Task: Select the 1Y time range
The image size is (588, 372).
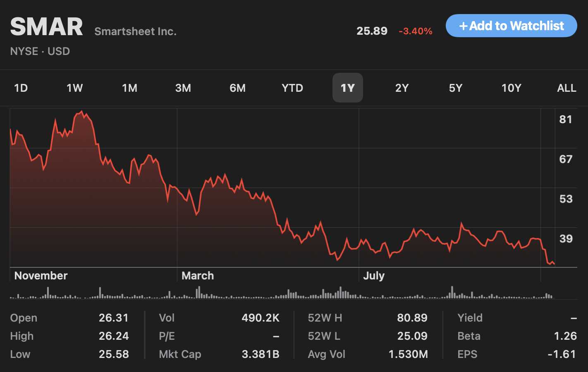Action: pos(348,88)
